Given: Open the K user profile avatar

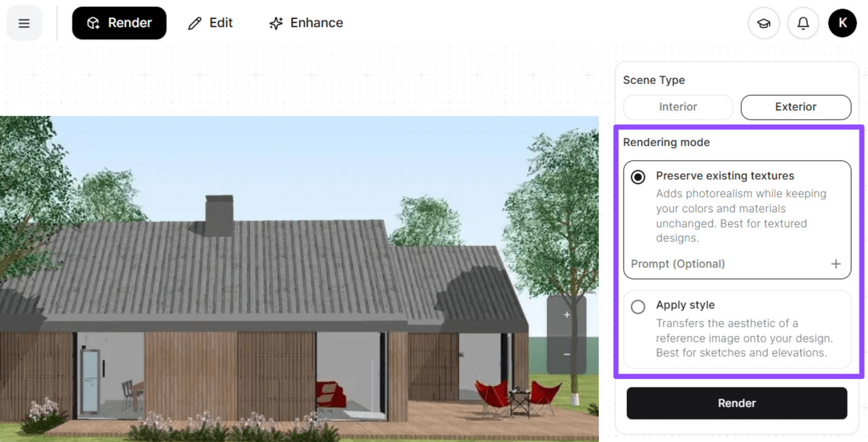Looking at the screenshot, I should (842, 23).
